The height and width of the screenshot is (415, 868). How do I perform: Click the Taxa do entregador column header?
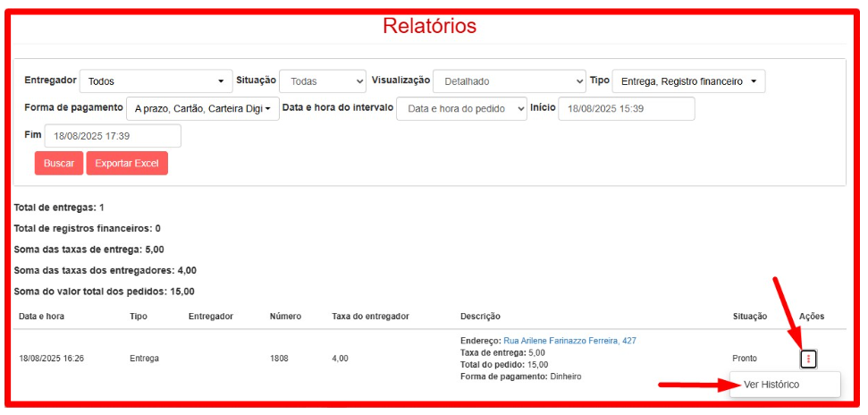tap(370, 317)
